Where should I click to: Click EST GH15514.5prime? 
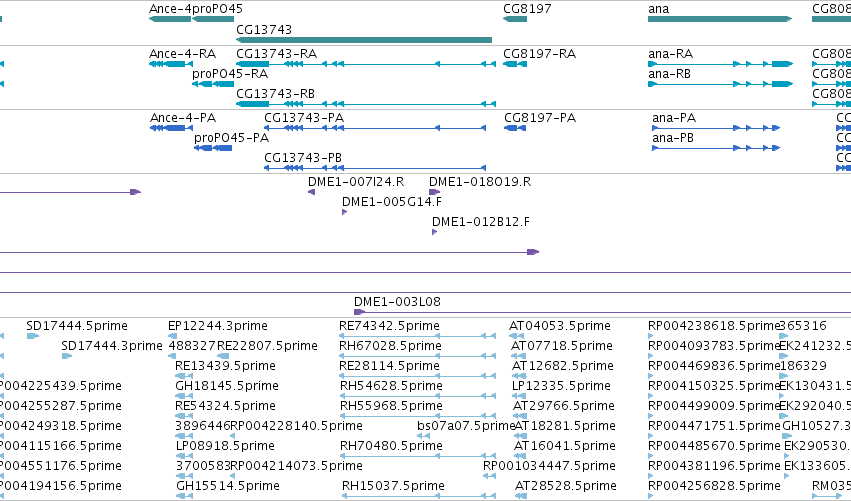tap(185, 496)
